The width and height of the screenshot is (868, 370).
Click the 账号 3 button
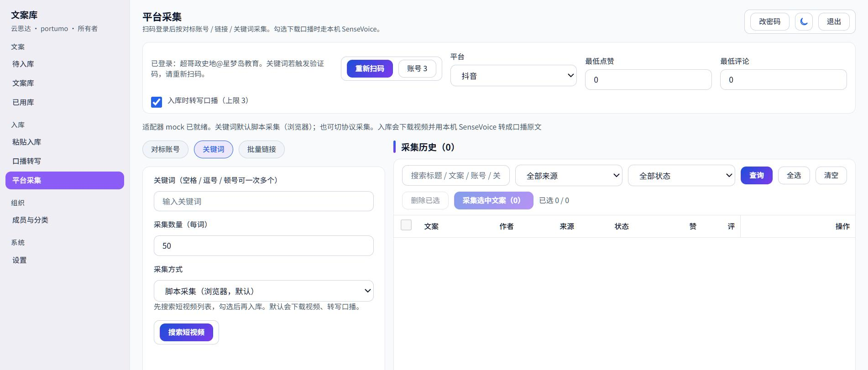coord(417,68)
